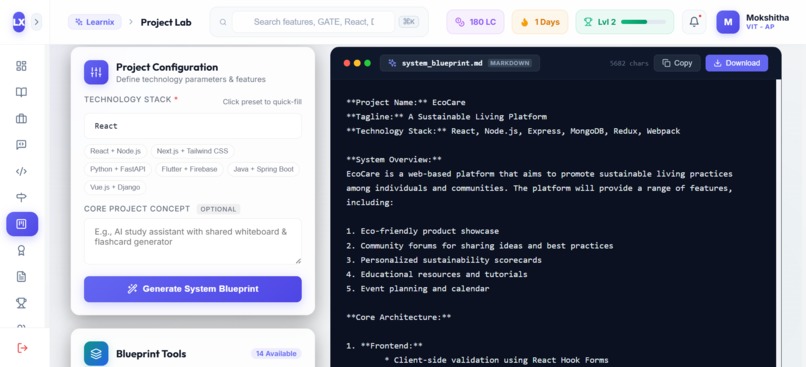Click the LX logo in sidebar
The height and width of the screenshot is (367, 806).
(19, 22)
